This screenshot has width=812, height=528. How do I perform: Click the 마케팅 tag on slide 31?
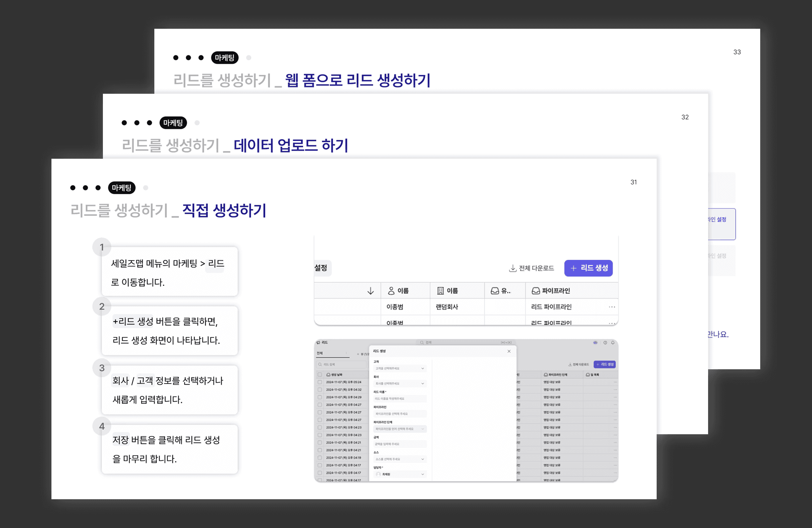click(122, 188)
